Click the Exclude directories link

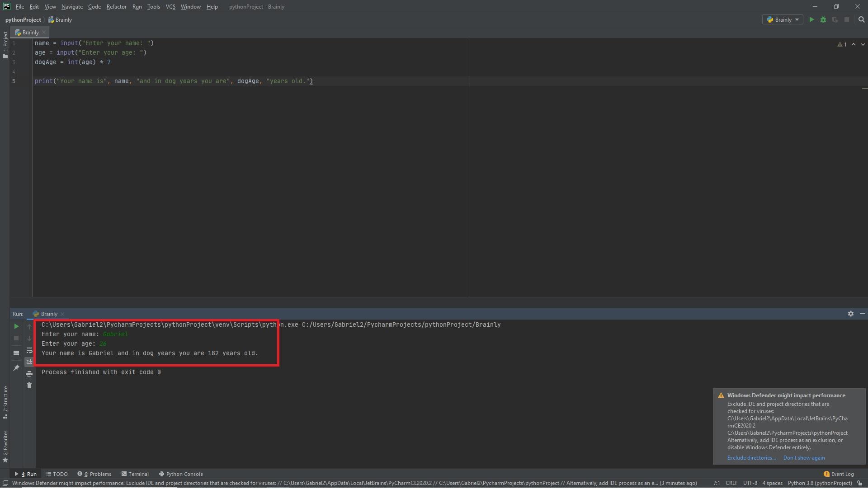pyautogui.click(x=751, y=458)
